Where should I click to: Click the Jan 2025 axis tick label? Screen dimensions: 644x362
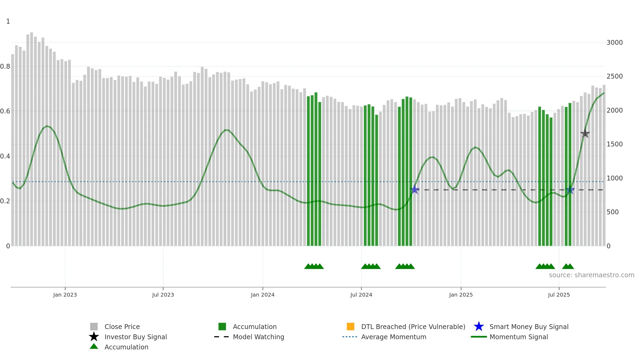(x=461, y=295)
